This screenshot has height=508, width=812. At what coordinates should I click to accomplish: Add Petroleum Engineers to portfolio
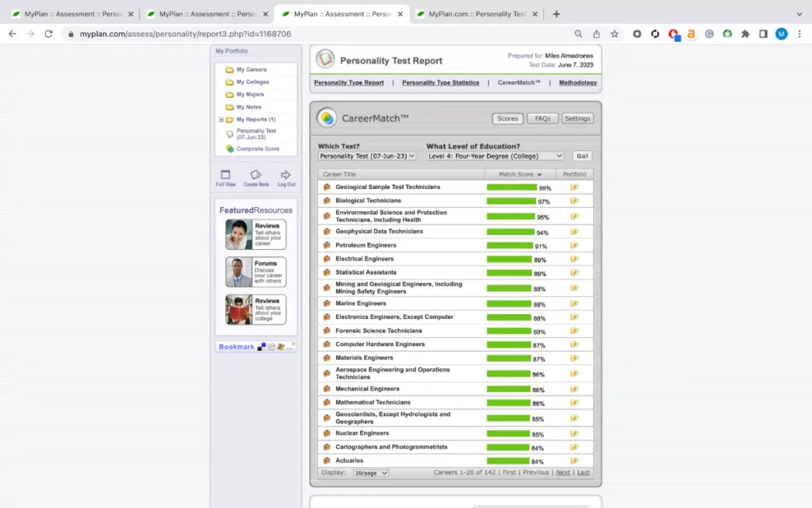(574, 245)
